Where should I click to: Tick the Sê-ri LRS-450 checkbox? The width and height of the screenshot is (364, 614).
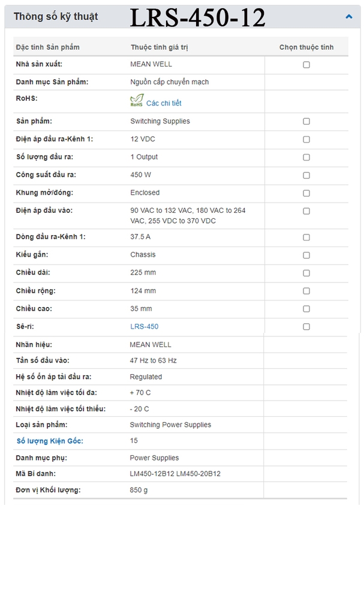306,327
